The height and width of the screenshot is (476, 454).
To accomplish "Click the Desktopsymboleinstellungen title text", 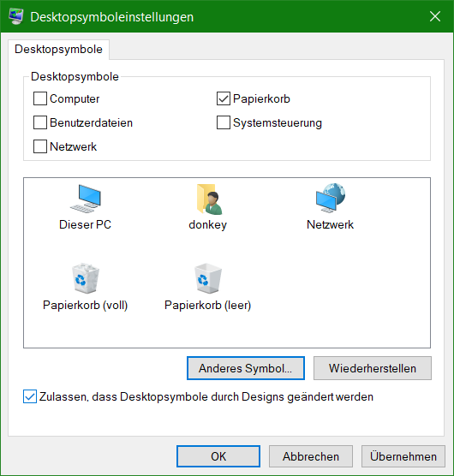I will (112, 17).
